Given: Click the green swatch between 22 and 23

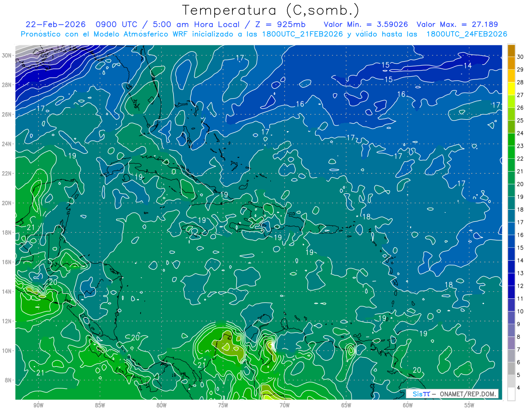Looking at the screenshot, I should pyautogui.click(x=512, y=153).
